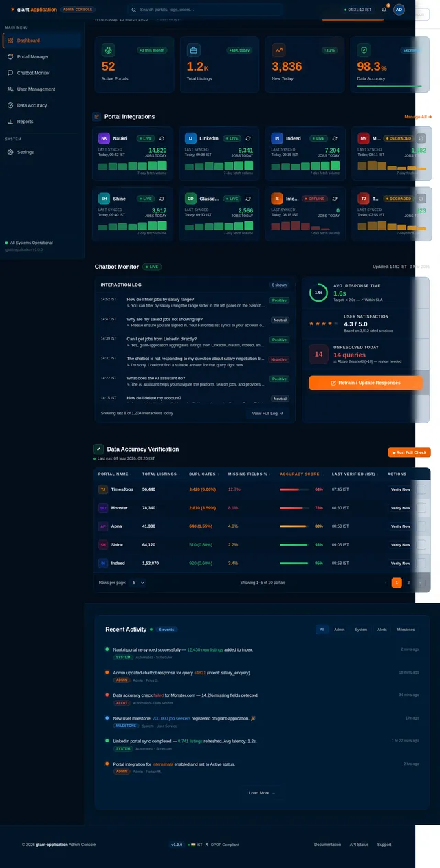
Task: Click the Chatbot Monitor speech bubble icon
Action: click(x=10, y=73)
